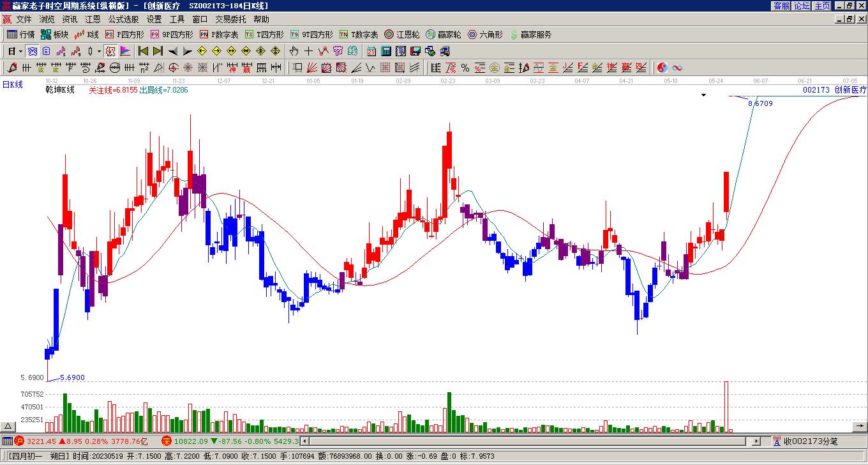Click the 关注线=6.8155 indicator text
868x465 pixels.
coord(113,90)
